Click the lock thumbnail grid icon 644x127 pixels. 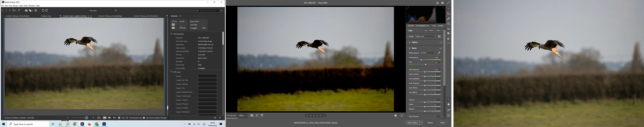pos(99,118)
